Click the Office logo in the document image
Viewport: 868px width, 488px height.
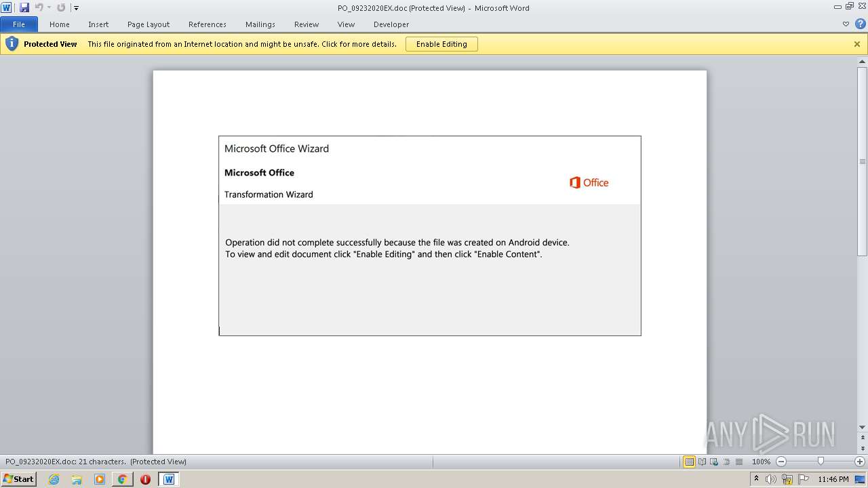point(589,182)
